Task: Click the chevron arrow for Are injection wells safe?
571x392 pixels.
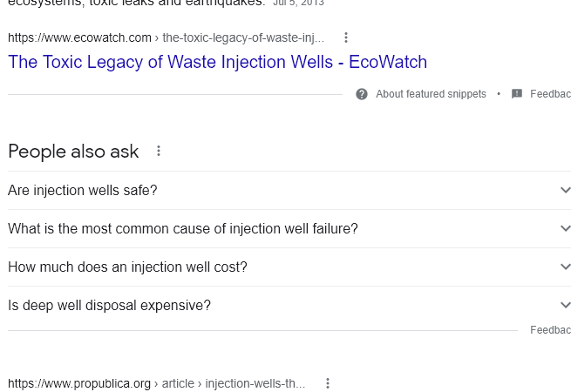Action: 566,190
